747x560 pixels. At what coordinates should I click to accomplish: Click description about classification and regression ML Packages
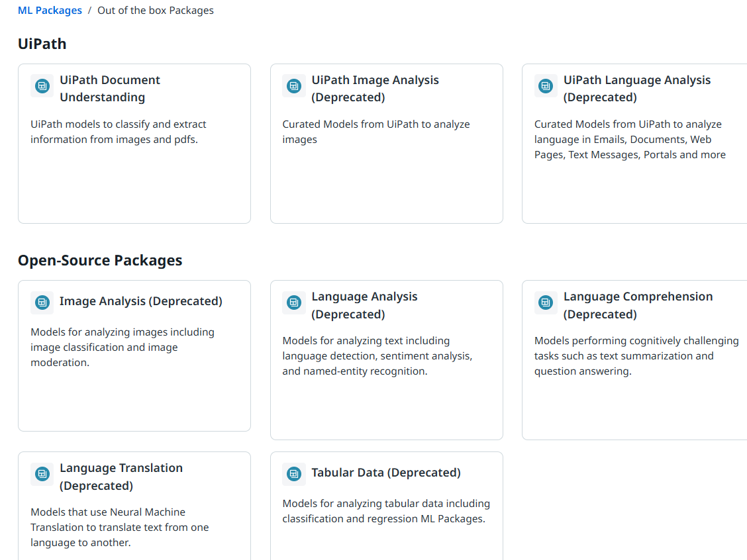click(386, 511)
